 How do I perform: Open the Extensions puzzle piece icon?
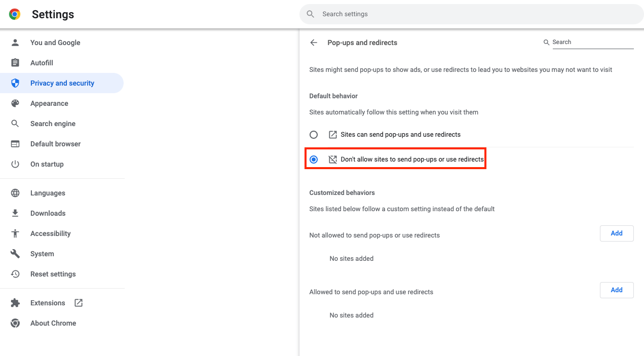point(15,302)
